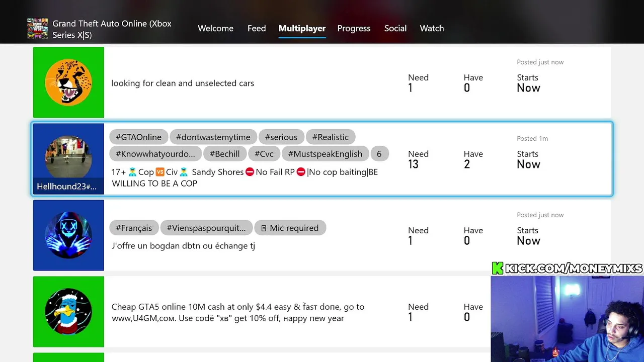Click 'Starts Now' on the clean cars post
644x362 pixels.
(x=528, y=83)
